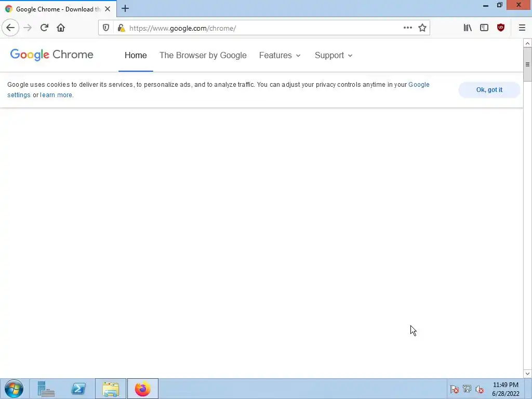The image size is (532, 399).
Task: Close the Google Chrome download tab
Action: 108,9
